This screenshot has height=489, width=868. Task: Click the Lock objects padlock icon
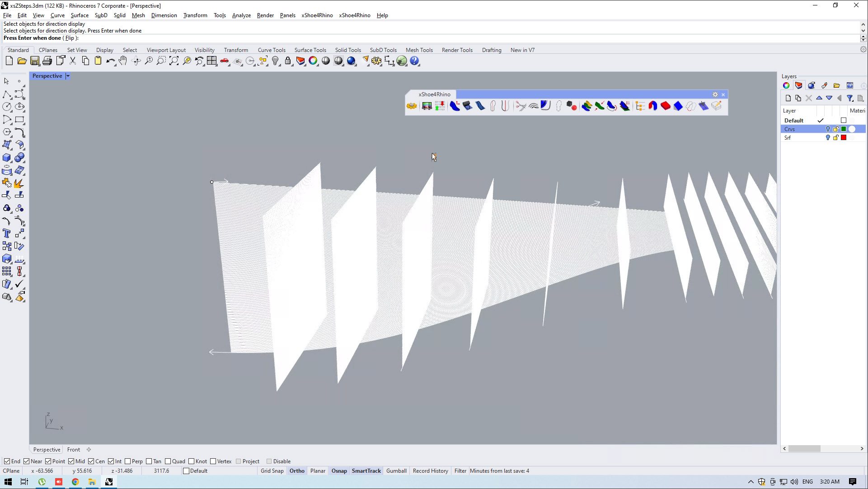[x=288, y=61]
